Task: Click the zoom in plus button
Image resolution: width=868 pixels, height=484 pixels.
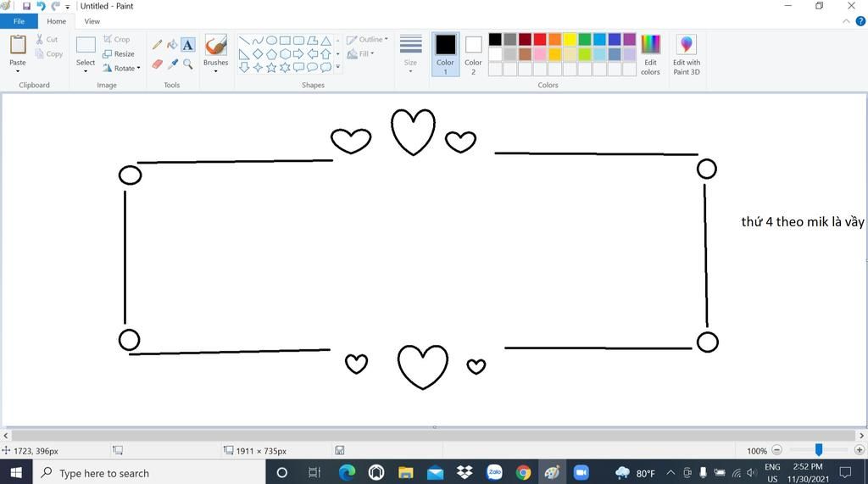Action: click(x=860, y=450)
